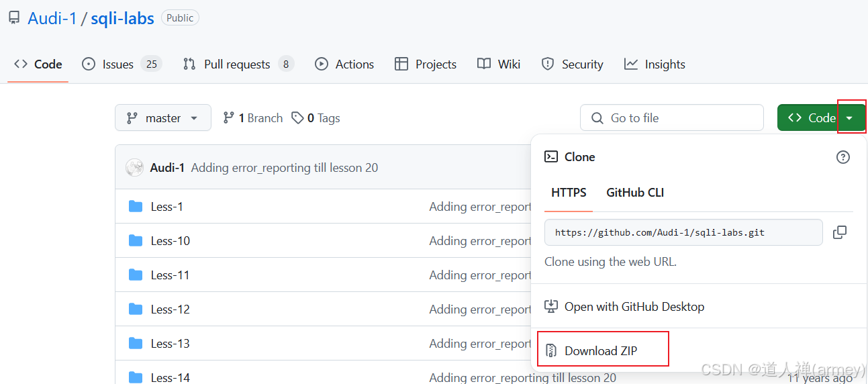Go to the Actions tab
Viewport: 868px width, 384px height.
pyautogui.click(x=344, y=64)
